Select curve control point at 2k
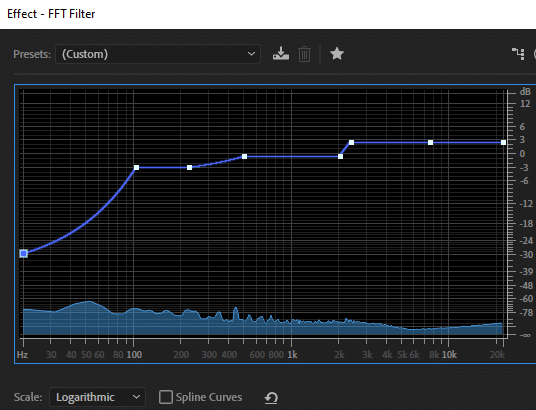This screenshot has width=536, height=410. tap(340, 156)
